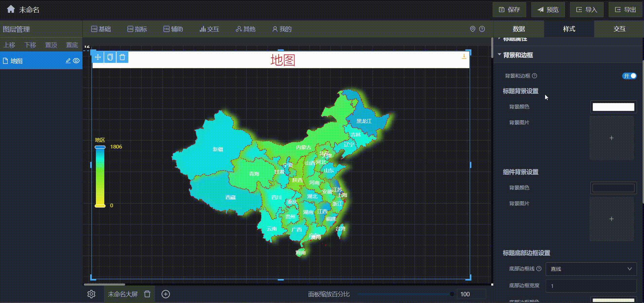The width and height of the screenshot is (644, 303).
Task: Duplicate the map component via copy icon
Action: coord(110,57)
